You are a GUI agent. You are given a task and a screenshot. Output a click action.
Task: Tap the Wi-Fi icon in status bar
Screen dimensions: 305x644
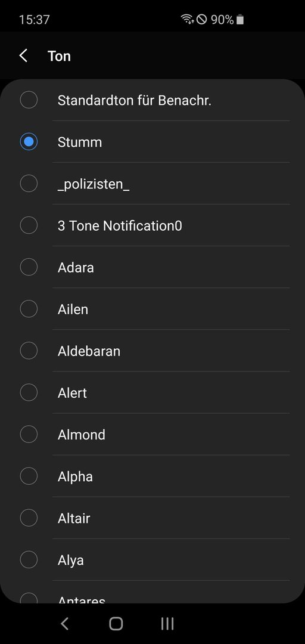tap(187, 19)
